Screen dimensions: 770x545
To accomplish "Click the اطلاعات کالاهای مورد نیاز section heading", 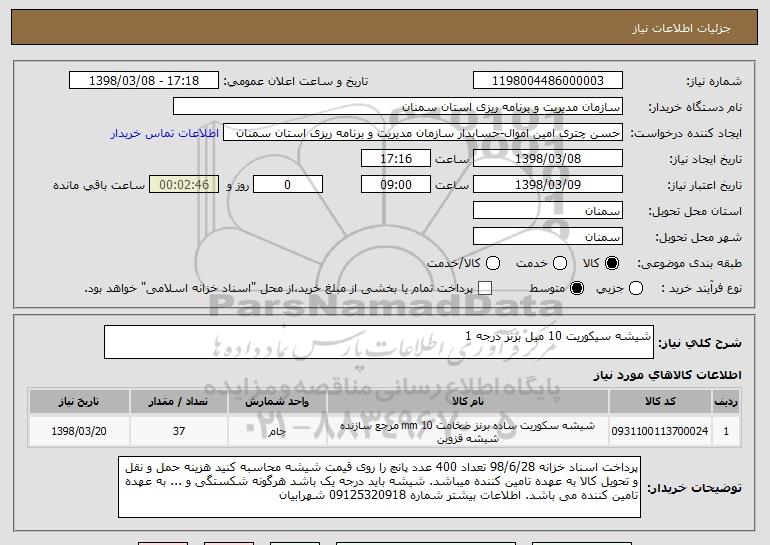I will click(x=667, y=375).
